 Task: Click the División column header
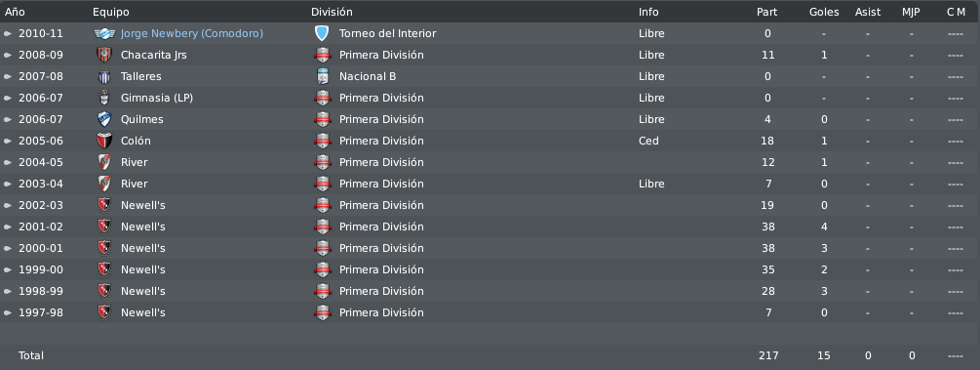[332, 12]
